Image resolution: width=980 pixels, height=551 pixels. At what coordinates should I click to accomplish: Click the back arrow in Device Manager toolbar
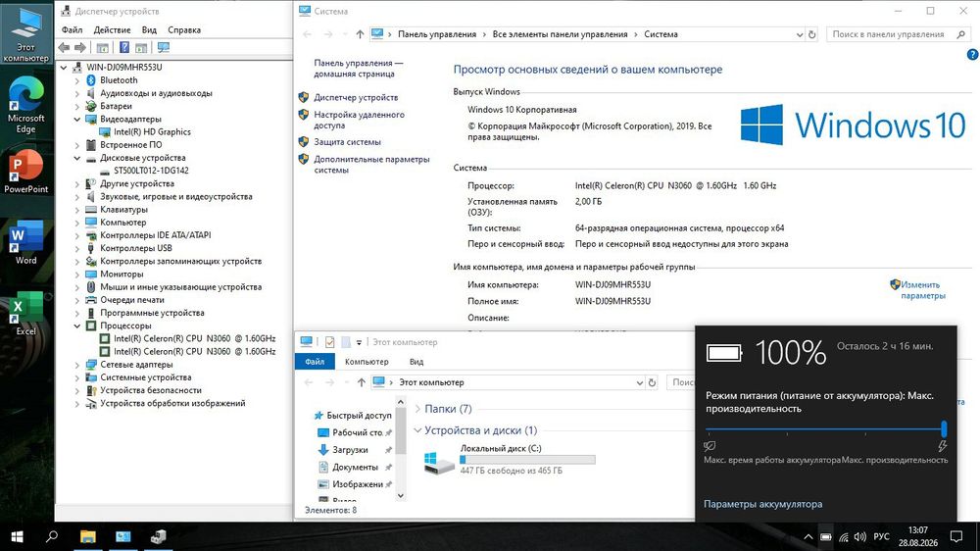pyautogui.click(x=64, y=47)
